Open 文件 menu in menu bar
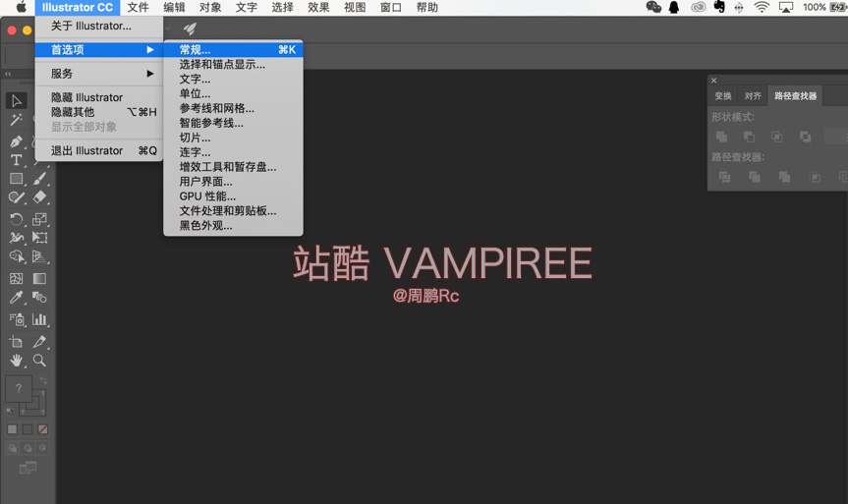848x504 pixels. click(x=138, y=8)
